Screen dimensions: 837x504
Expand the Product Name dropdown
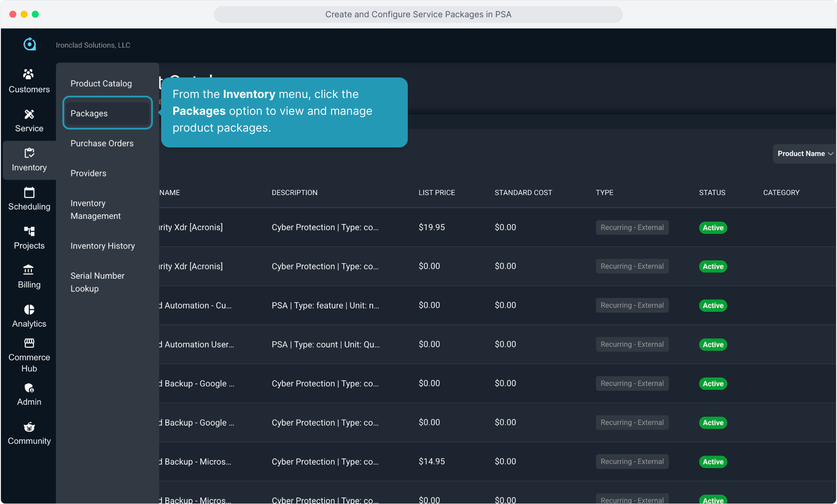(804, 154)
